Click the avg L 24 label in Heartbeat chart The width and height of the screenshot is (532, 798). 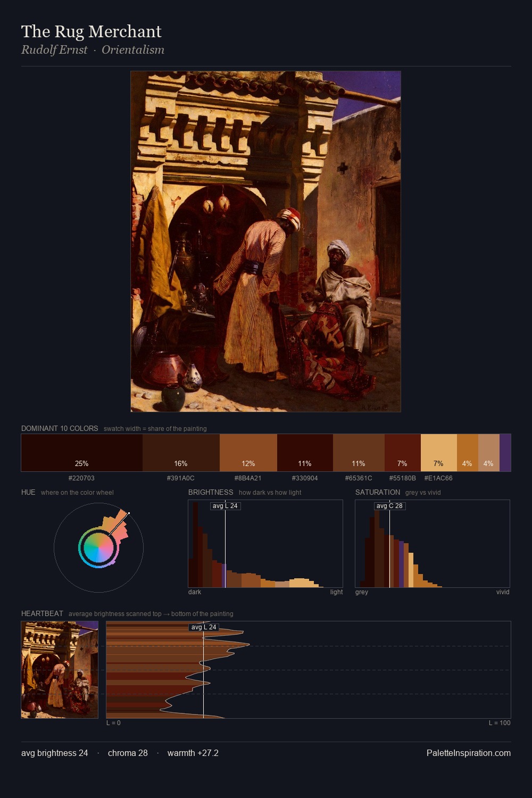204,627
